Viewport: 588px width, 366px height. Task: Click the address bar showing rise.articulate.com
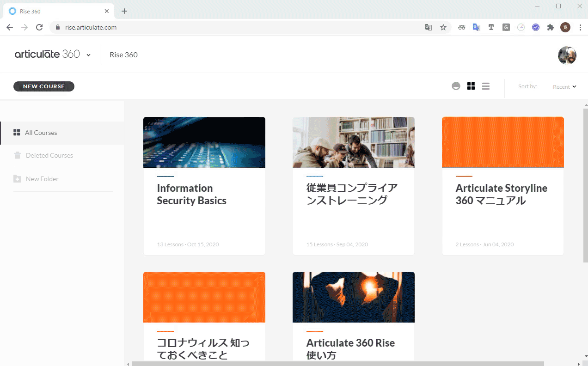[x=250, y=27]
